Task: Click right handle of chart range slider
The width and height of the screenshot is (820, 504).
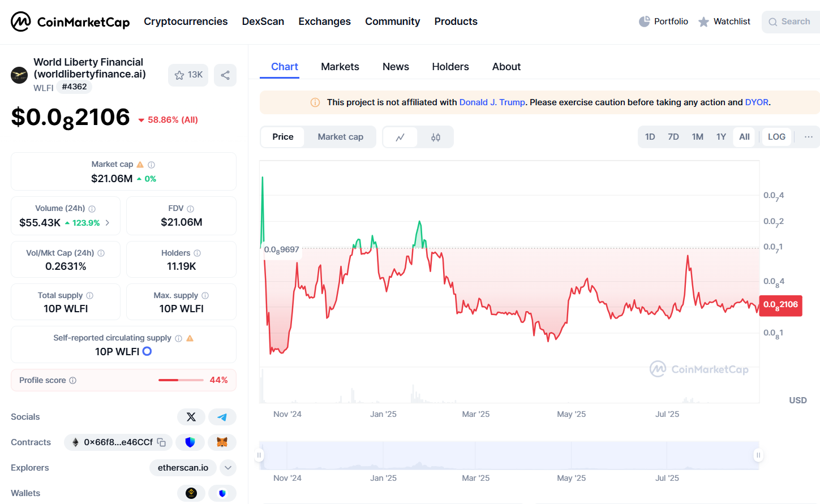Action: coord(758,455)
